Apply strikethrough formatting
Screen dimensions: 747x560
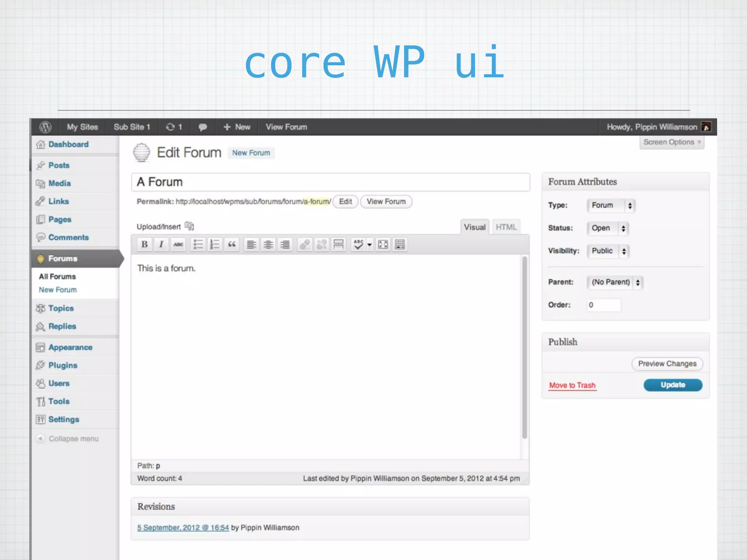click(178, 244)
